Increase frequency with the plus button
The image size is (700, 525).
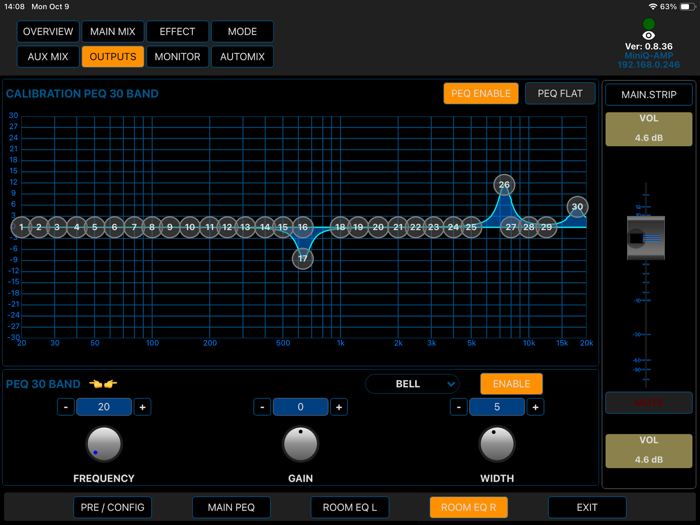tap(142, 407)
